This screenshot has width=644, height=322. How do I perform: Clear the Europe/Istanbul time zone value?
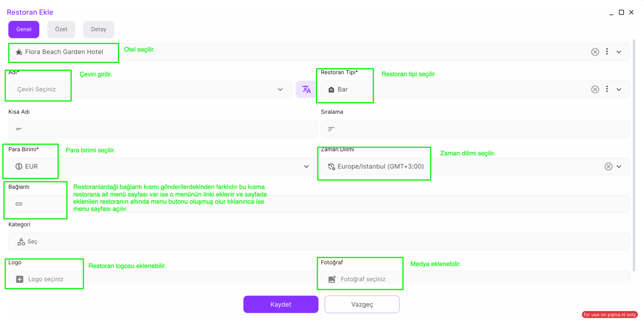pyautogui.click(x=608, y=166)
